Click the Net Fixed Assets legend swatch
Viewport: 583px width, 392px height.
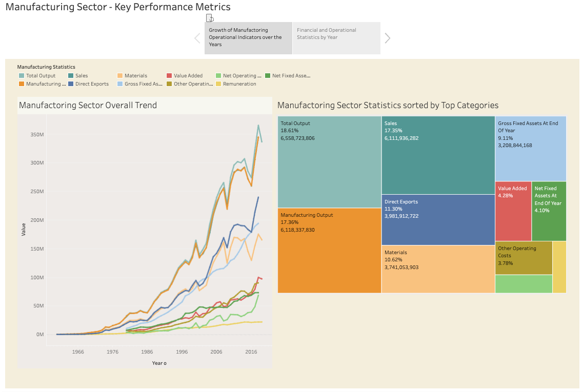coord(268,76)
